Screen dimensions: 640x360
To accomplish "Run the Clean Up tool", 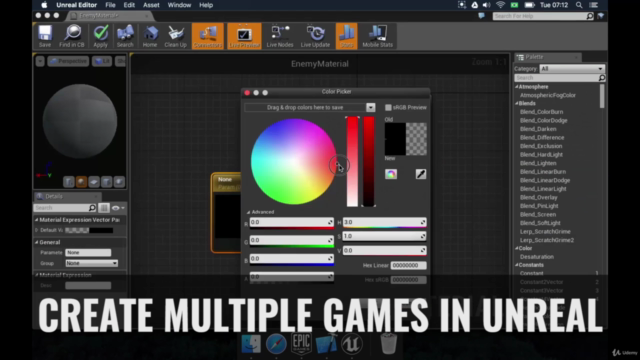I will pyautogui.click(x=176, y=36).
